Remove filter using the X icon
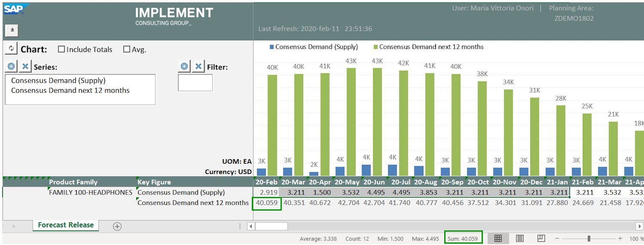644x245 pixels. coord(198,66)
